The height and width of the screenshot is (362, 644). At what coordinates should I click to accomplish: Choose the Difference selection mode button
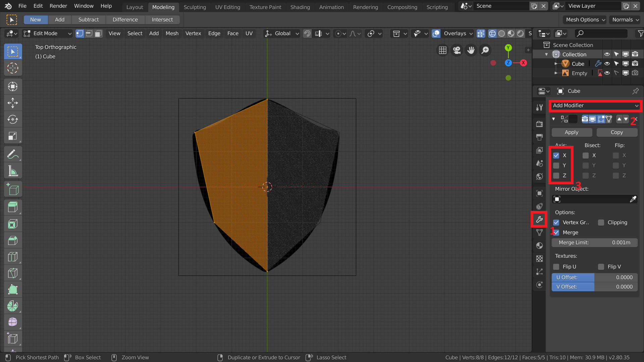coord(125,20)
